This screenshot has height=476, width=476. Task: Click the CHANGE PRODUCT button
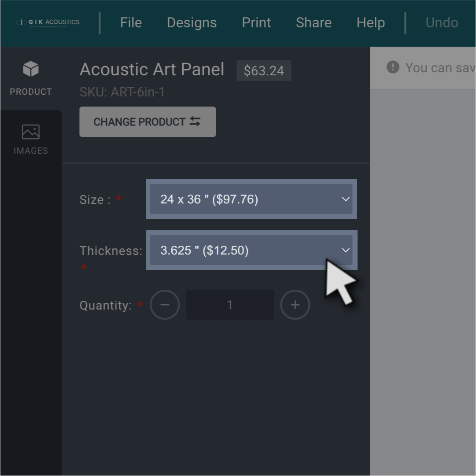click(148, 122)
